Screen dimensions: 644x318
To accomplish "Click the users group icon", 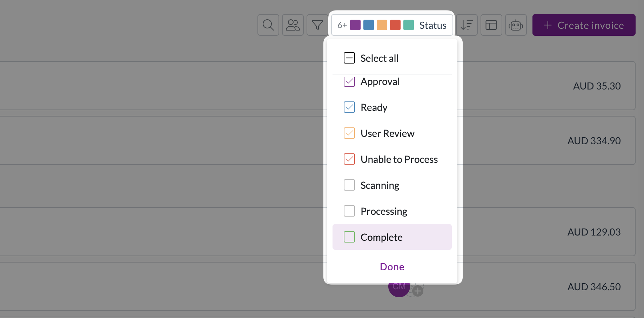I will click(x=293, y=25).
